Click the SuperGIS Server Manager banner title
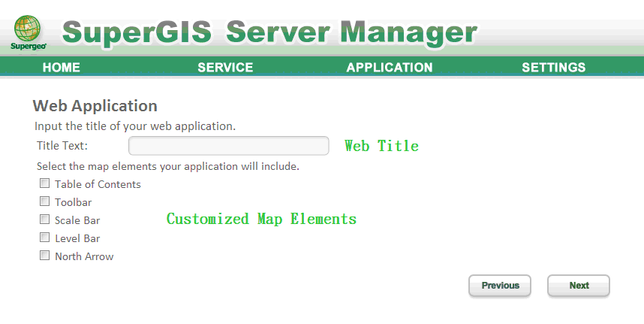This screenshot has width=644, height=324. pyautogui.click(x=270, y=32)
